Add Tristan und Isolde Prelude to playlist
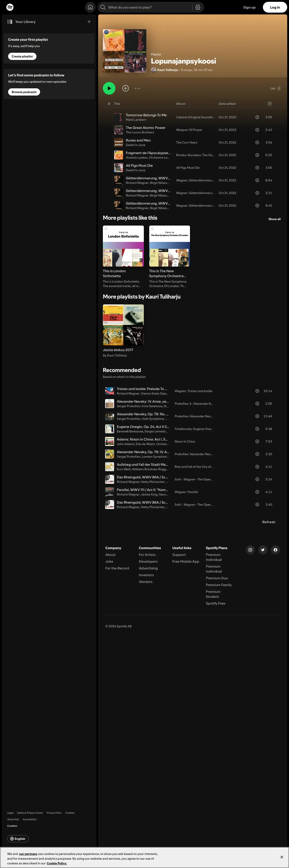 coord(257,391)
